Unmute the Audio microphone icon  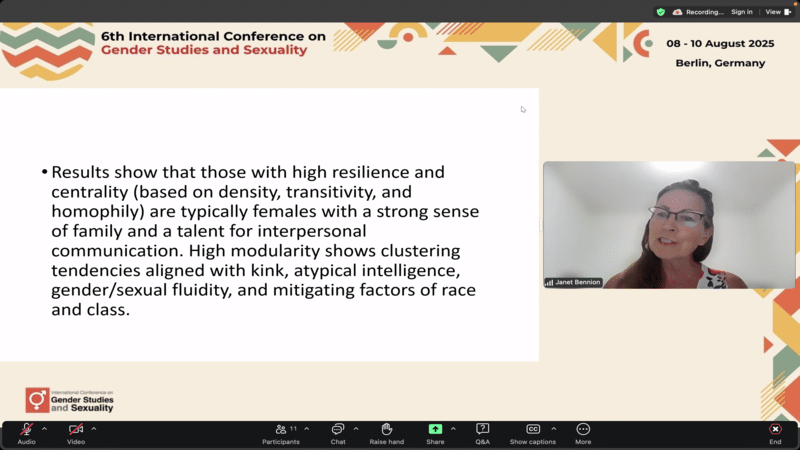26,429
